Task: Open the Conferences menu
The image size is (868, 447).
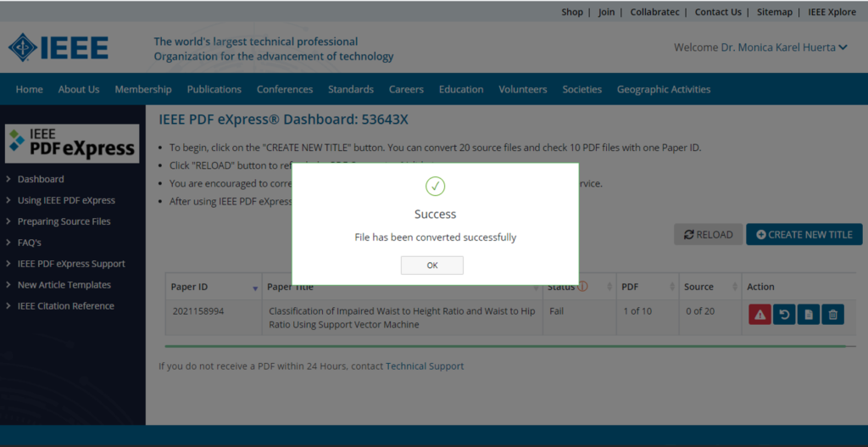Action: pyautogui.click(x=285, y=89)
